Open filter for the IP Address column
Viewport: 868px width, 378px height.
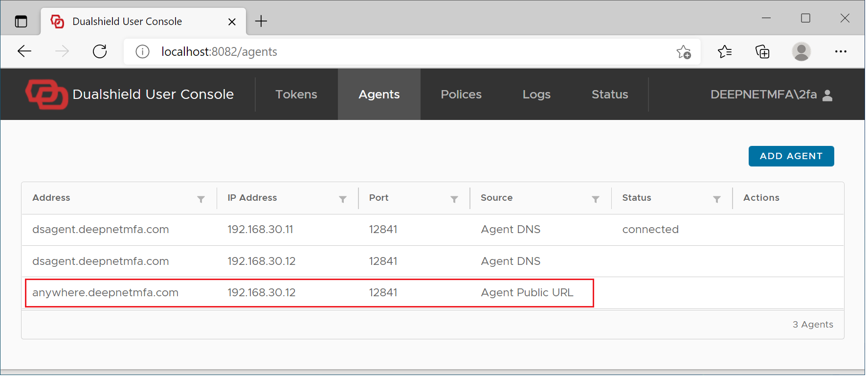point(343,199)
